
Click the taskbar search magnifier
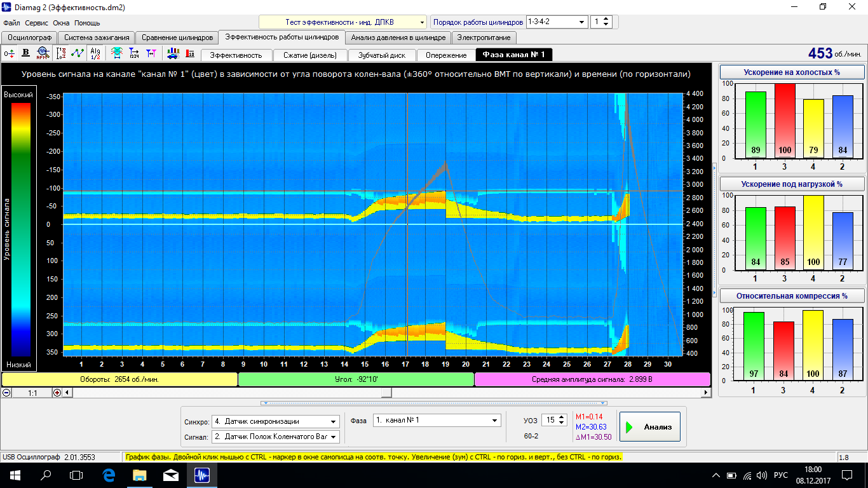coord(46,475)
